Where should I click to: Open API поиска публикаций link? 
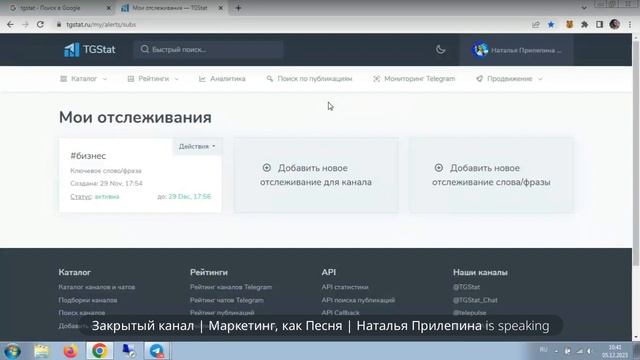tap(358, 300)
